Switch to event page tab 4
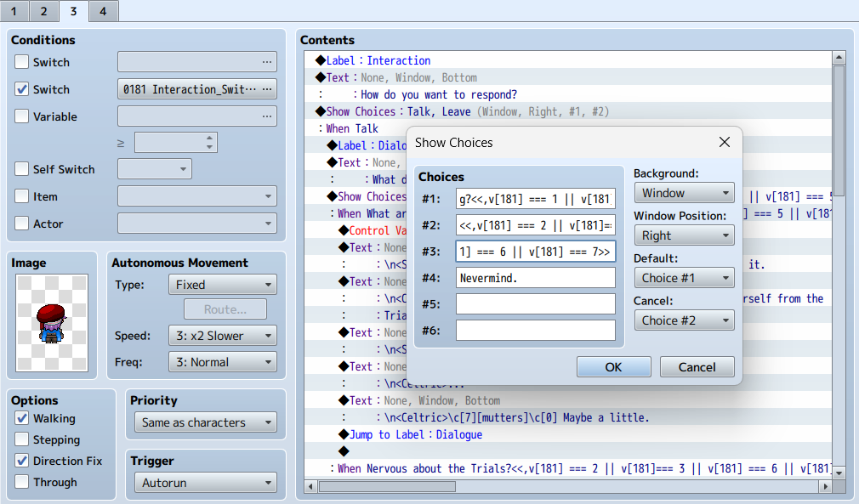Viewport: 859px width, 504px height. (x=103, y=11)
